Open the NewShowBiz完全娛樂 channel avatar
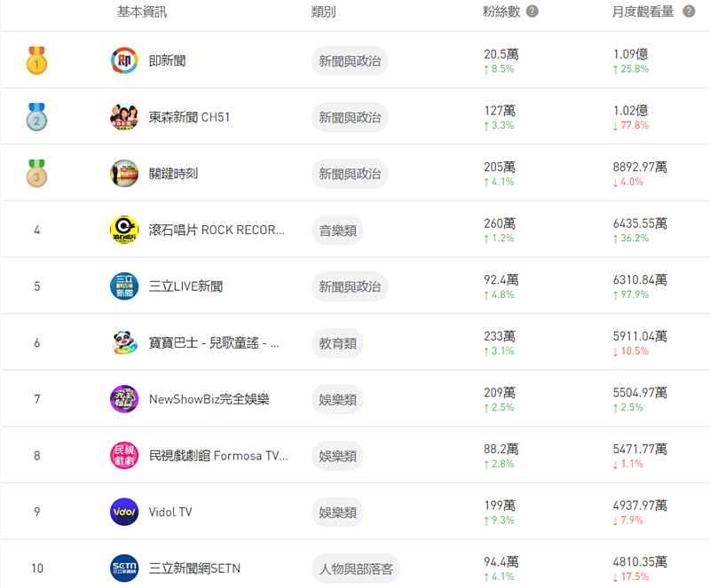Image resolution: width=710 pixels, height=588 pixels. point(124,399)
